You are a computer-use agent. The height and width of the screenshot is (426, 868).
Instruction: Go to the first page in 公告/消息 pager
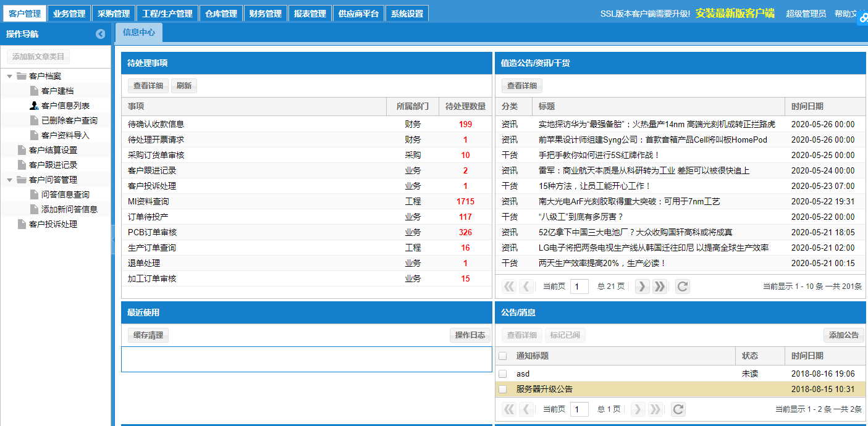click(x=509, y=409)
